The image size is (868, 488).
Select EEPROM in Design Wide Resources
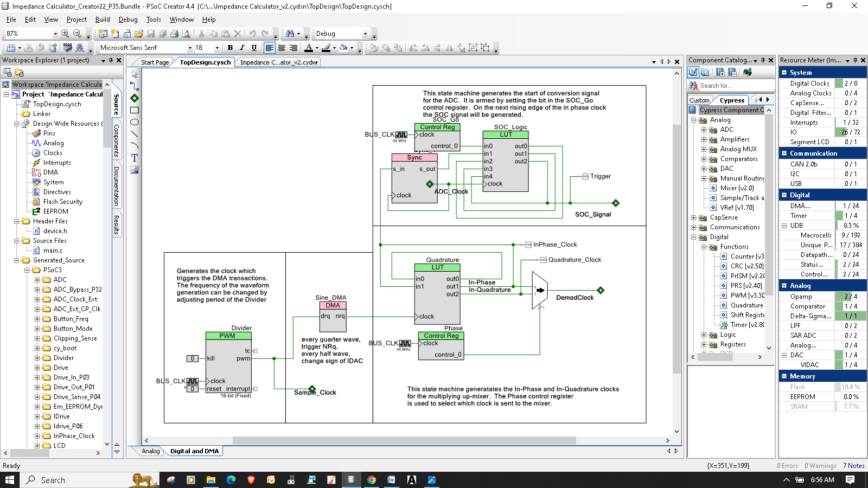56,211
